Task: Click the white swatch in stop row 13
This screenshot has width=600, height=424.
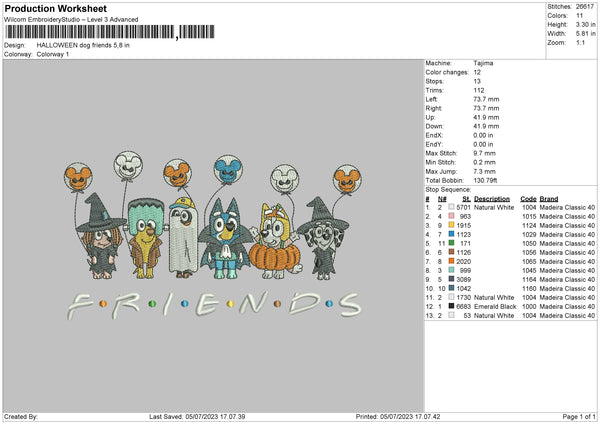Action: [452, 315]
